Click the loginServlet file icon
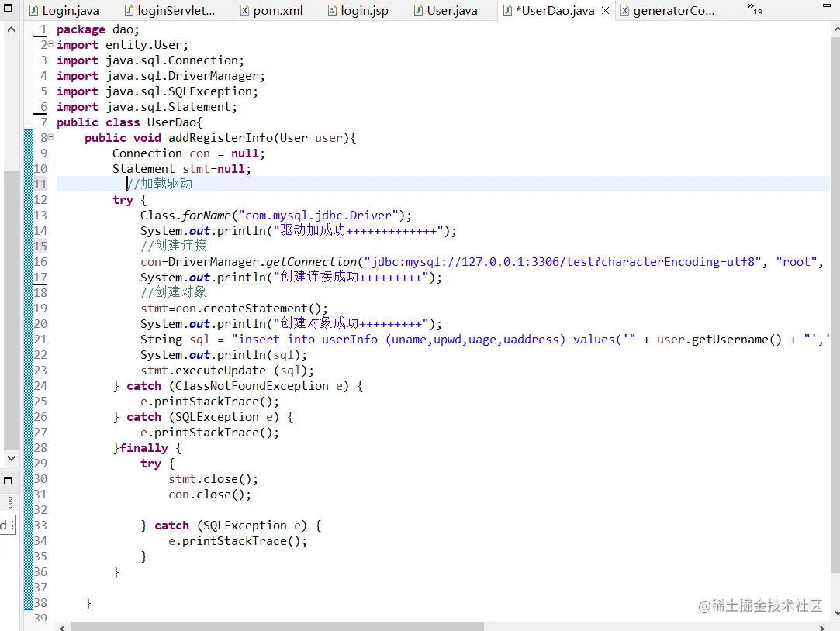This screenshot has width=840, height=631. 129,10
